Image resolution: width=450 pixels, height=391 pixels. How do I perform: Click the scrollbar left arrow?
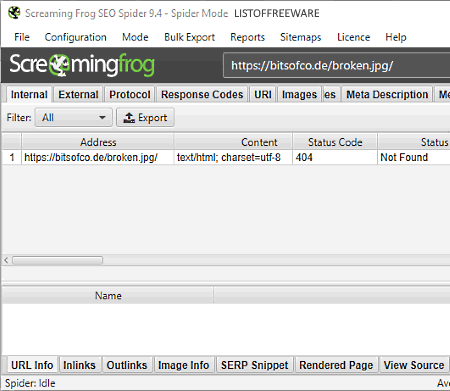(6, 260)
